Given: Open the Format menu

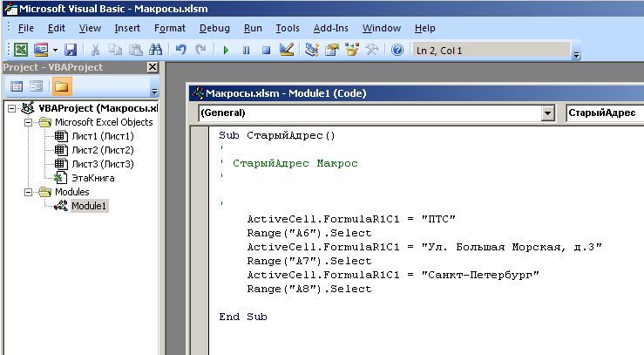Looking at the screenshot, I should [170, 28].
